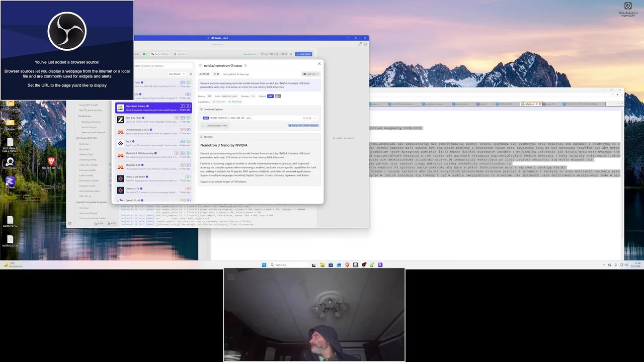644x362 pixels.
Task: Expand the download option quantization chevron
Action: tap(315, 118)
